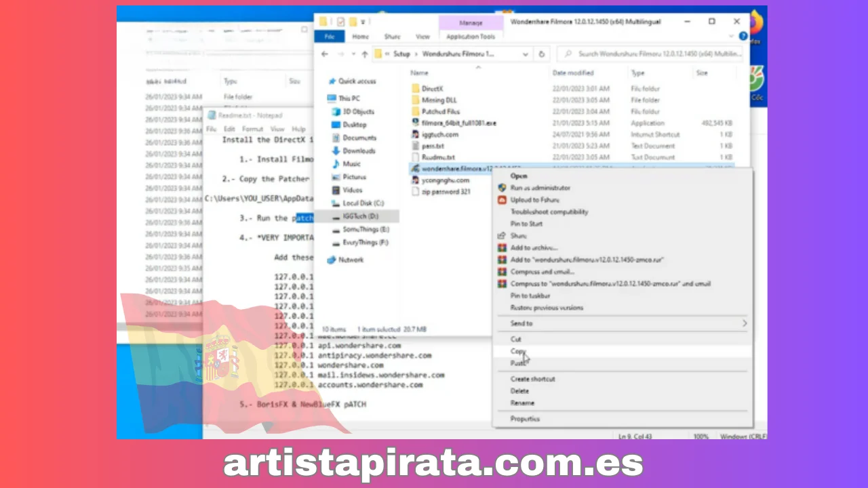This screenshot has width=868, height=488.
Task: Click the refresh icon next to the address bar
Action: (x=541, y=54)
